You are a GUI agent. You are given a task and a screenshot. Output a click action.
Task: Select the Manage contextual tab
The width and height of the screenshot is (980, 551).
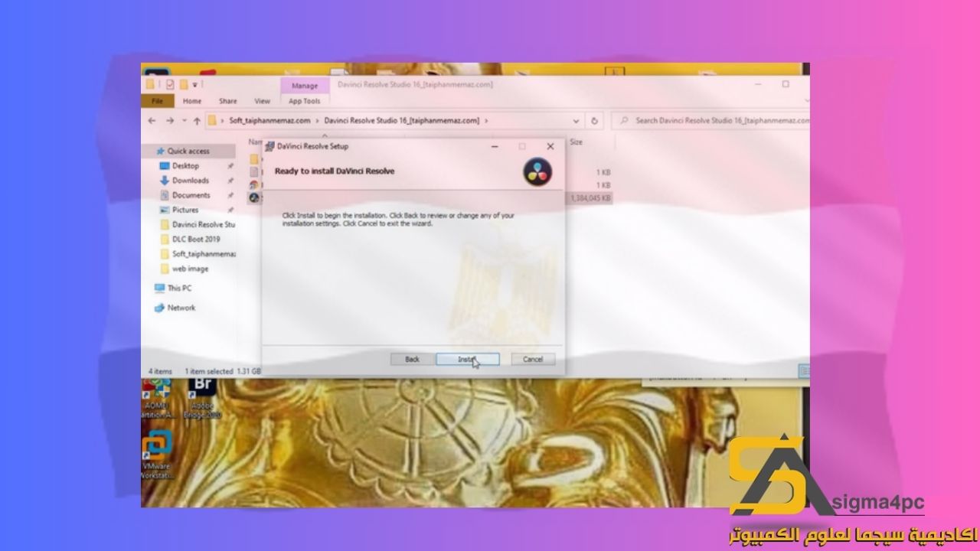tap(305, 86)
